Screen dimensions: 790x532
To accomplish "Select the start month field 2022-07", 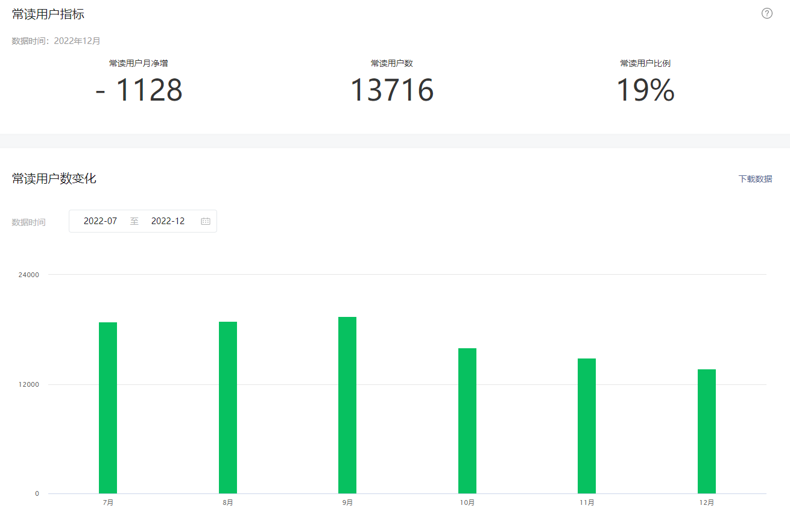I will click(100, 221).
